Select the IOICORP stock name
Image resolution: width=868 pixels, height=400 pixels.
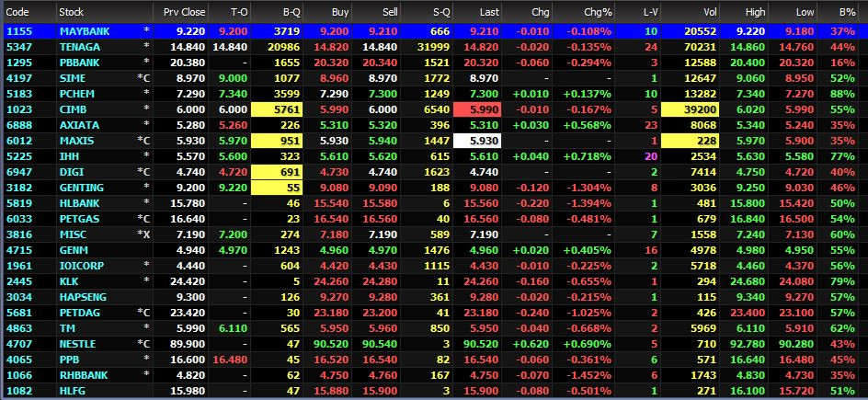click(x=80, y=266)
